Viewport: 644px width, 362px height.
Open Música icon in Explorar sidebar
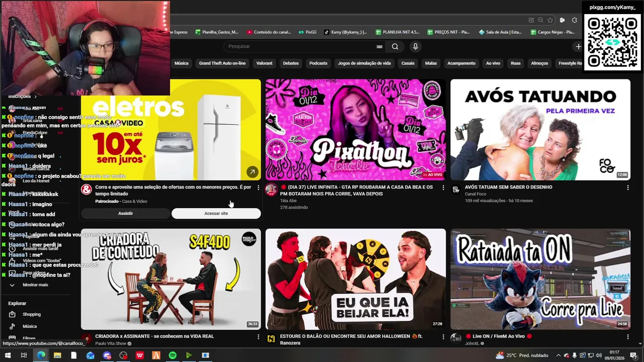[x=12, y=326]
